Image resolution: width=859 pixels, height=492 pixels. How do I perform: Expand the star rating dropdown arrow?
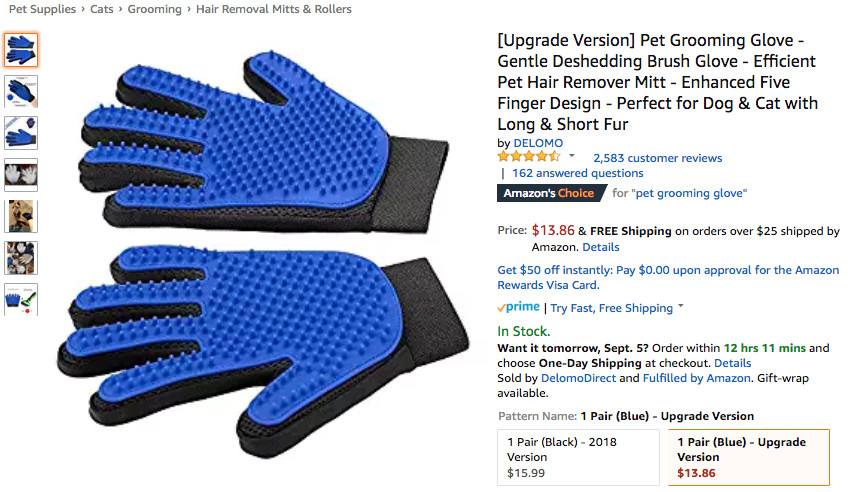pos(572,156)
